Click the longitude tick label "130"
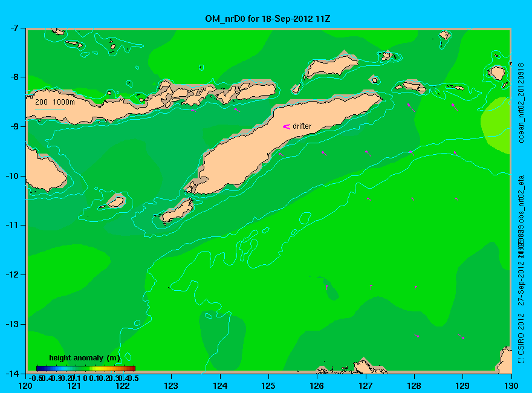The height and width of the screenshot is (393, 532). (x=511, y=386)
